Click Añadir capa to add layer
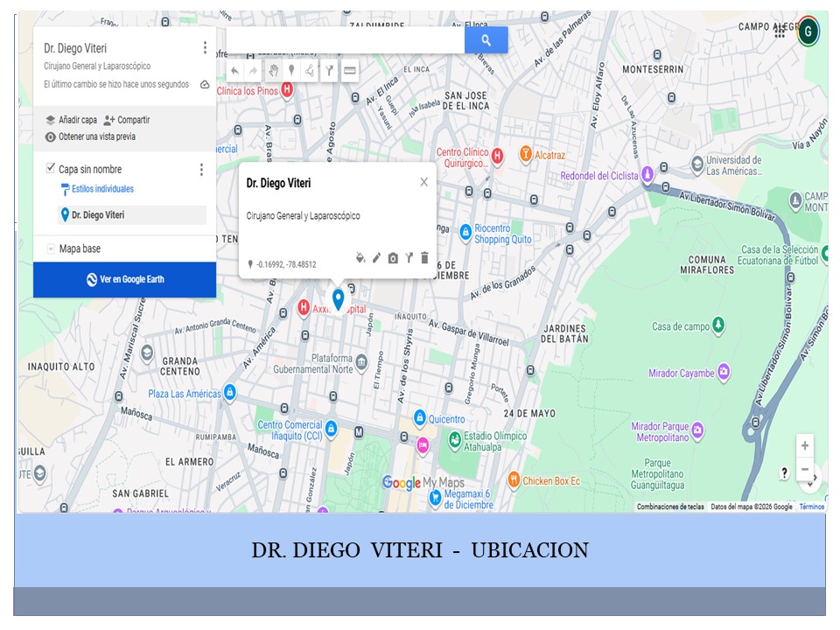 [71, 120]
